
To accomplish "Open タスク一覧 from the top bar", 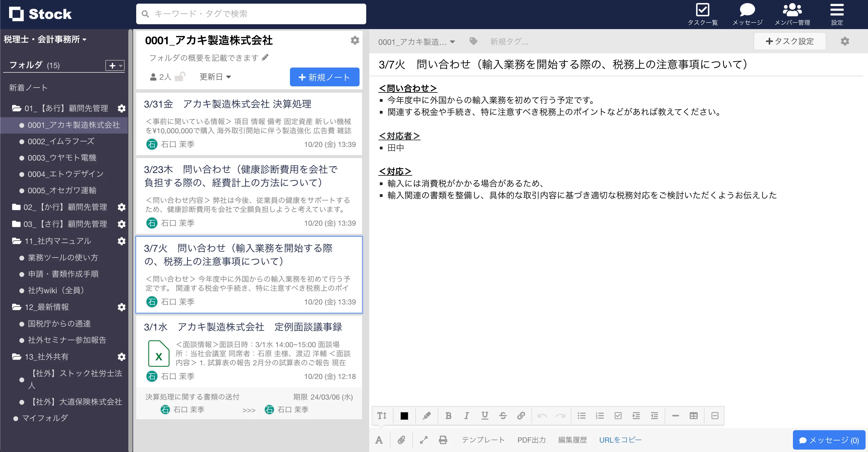I will point(703,14).
